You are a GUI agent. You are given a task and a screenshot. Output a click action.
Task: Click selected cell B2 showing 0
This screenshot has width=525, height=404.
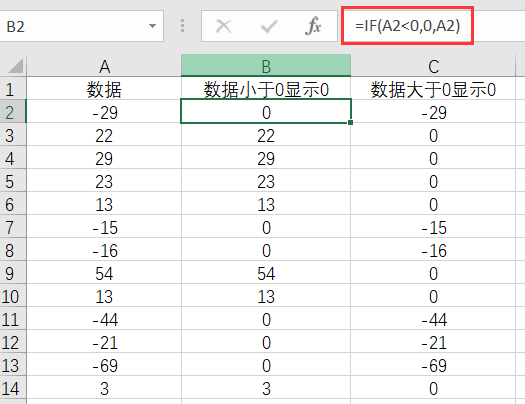pyautogui.click(x=266, y=111)
